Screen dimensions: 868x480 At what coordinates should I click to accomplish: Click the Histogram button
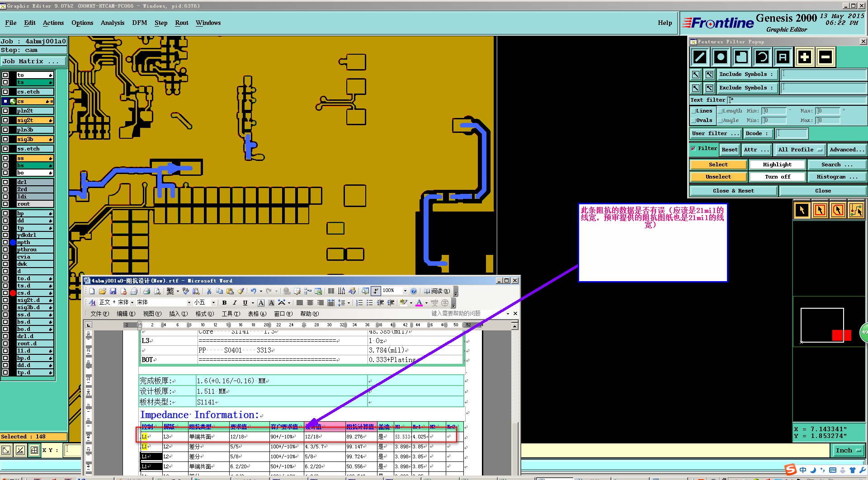click(x=837, y=177)
